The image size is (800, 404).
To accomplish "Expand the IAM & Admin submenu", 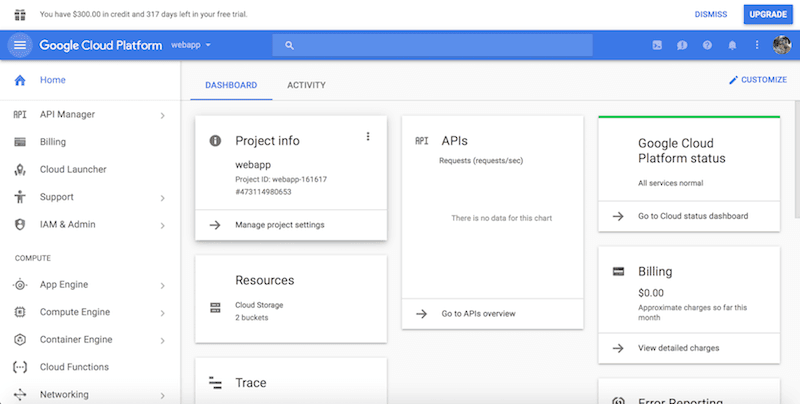I will pyautogui.click(x=162, y=225).
